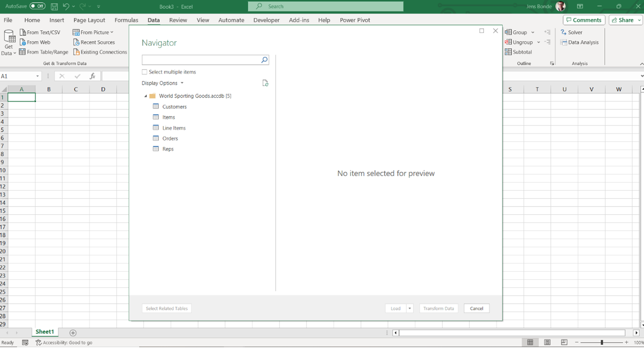Click the Insert Function fx icon
The height and width of the screenshot is (348, 644).
(92, 76)
